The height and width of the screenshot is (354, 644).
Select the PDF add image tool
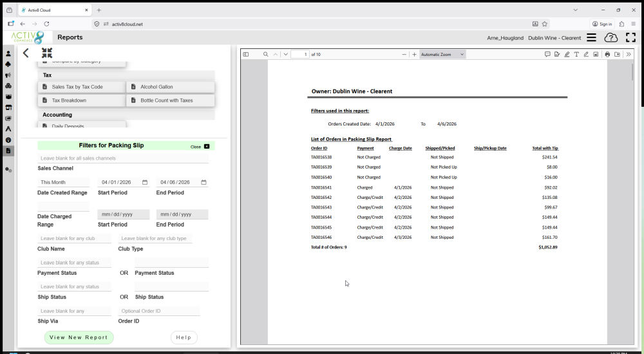click(x=596, y=54)
